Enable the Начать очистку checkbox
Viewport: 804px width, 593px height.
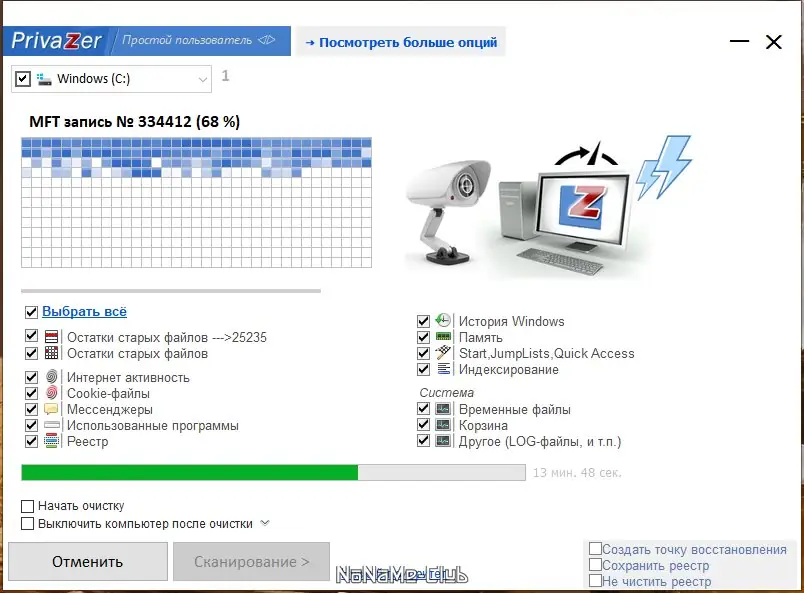pos(27,506)
